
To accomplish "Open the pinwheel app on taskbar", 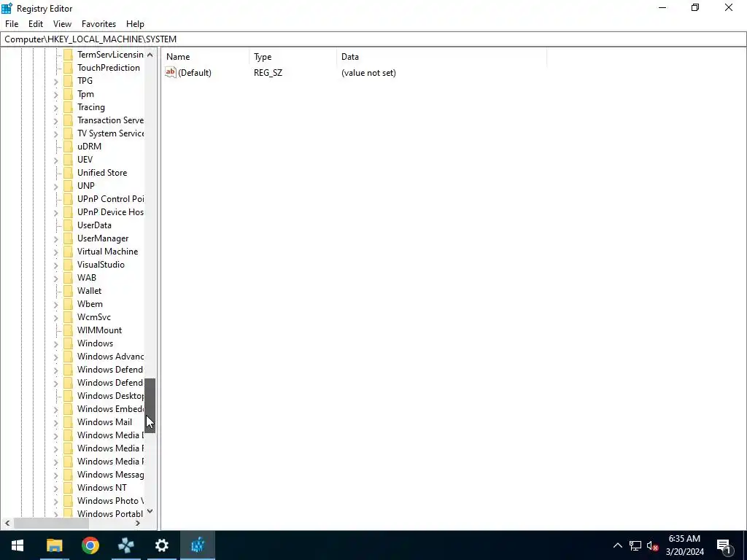I will click(x=125, y=545).
